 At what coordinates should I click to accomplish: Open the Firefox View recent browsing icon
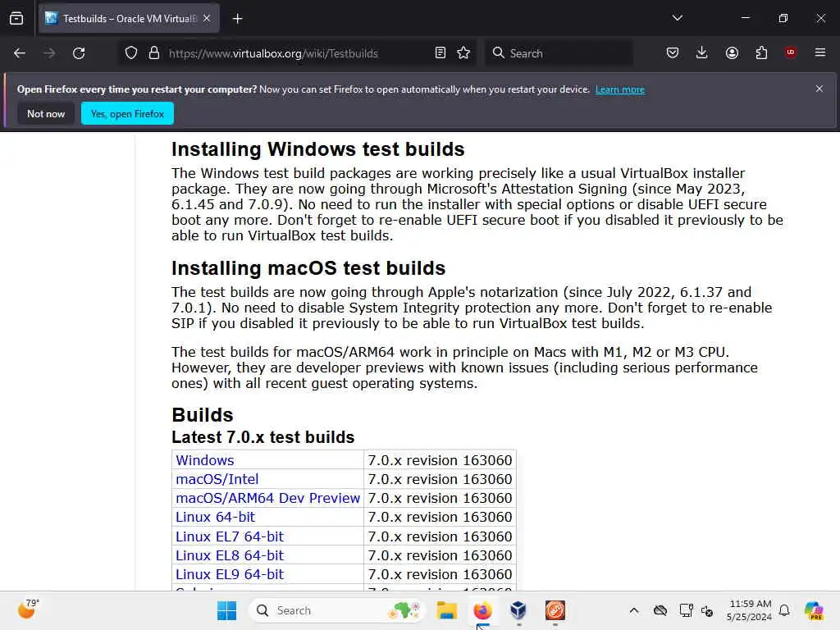tap(16, 19)
